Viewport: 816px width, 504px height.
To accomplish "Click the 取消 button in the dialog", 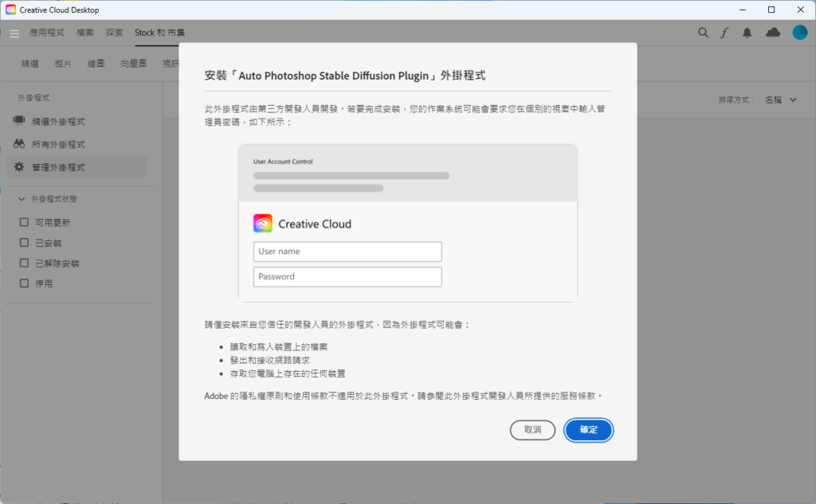I will (532, 430).
